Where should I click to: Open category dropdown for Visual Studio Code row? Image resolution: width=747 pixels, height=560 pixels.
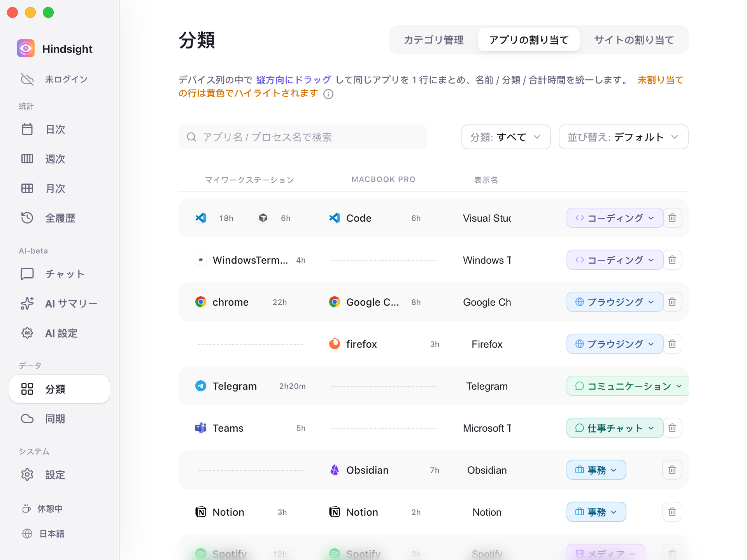pos(615,218)
